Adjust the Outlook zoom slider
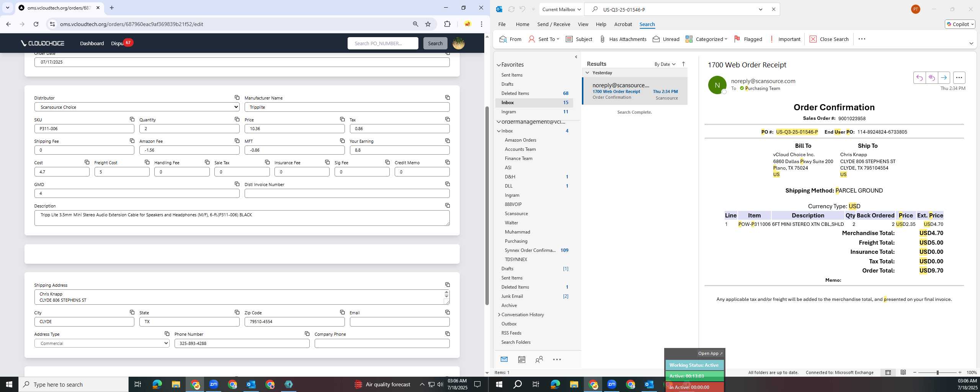Image resolution: width=980 pixels, height=392 pixels. 937,372
